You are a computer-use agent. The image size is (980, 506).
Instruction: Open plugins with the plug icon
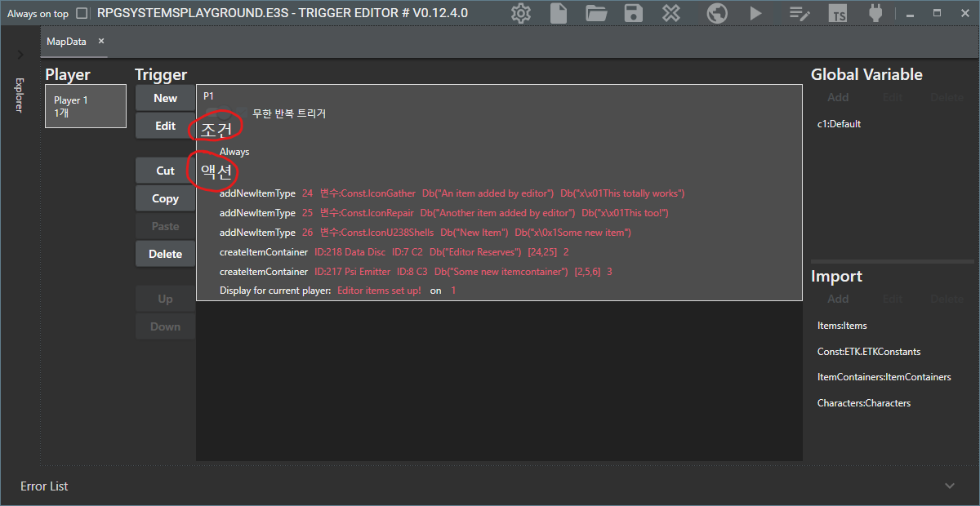[x=876, y=13]
